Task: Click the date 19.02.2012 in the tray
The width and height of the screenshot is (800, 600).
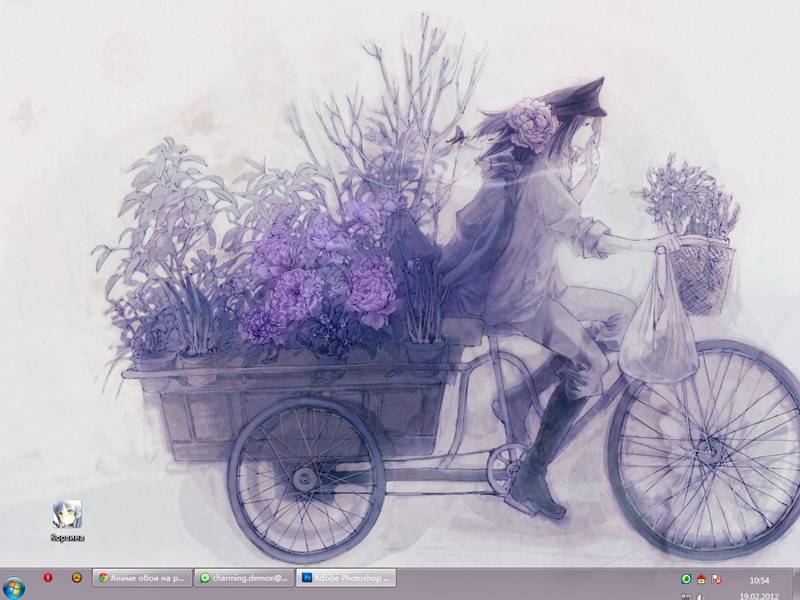Action: pos(759,596)
